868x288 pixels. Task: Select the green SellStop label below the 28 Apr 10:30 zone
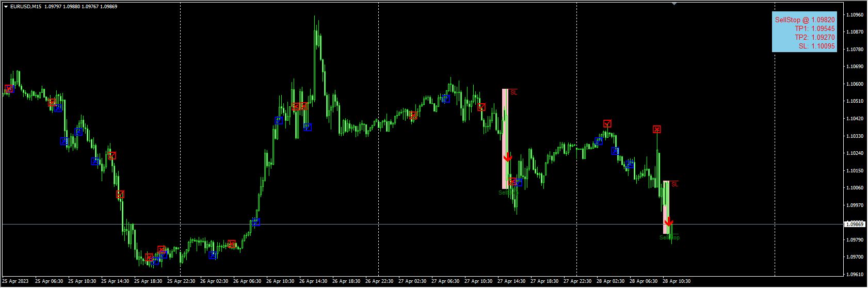point(669,237)
